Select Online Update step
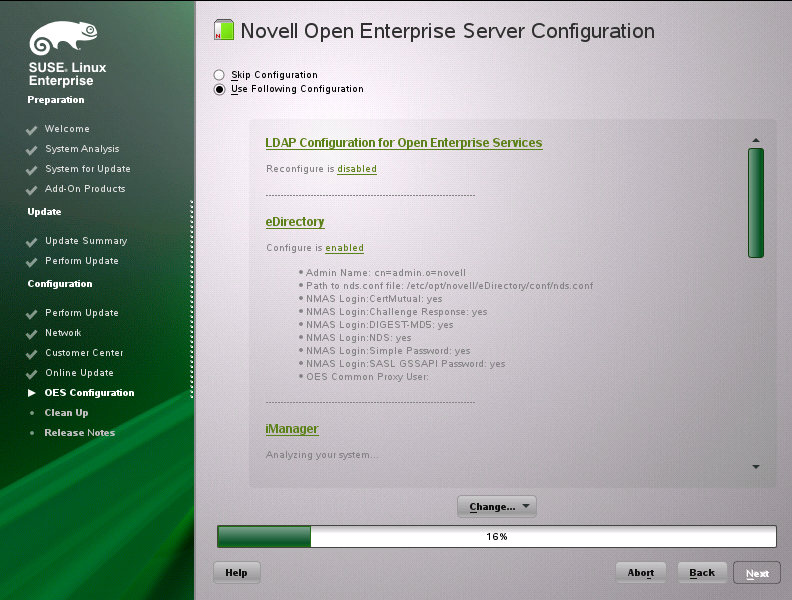This screenshot has height=600, width=792. [x=79, y=373]
